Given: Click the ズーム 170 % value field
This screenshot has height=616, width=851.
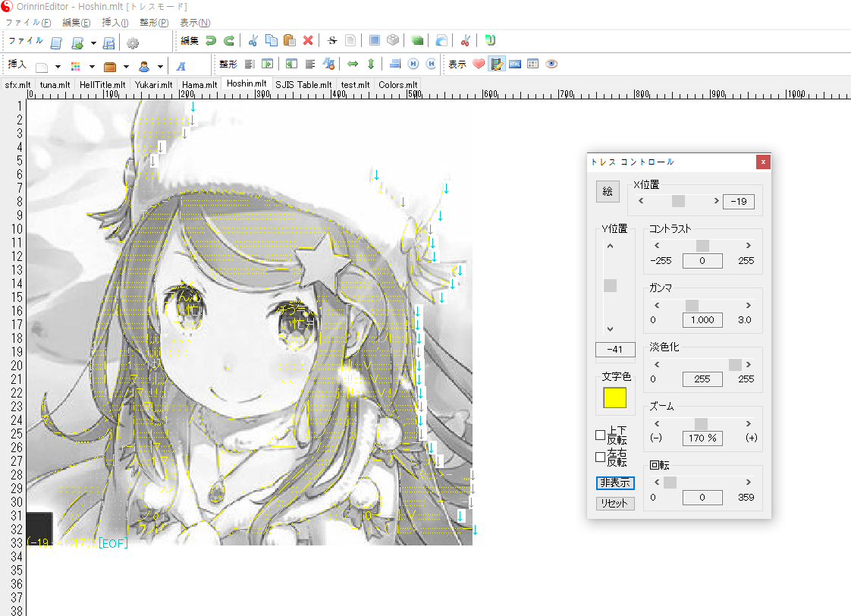Looking at the screenshot, I should click(702, 438).
